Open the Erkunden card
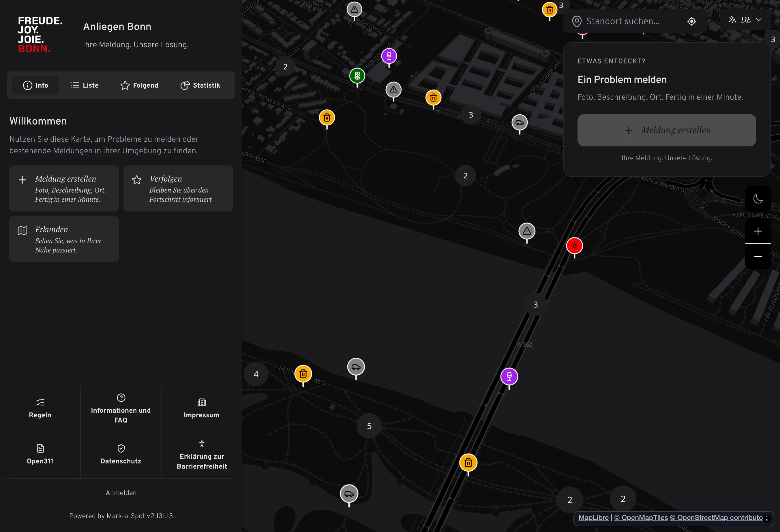Viewport: 780px width, 532px height. point(64,239)
